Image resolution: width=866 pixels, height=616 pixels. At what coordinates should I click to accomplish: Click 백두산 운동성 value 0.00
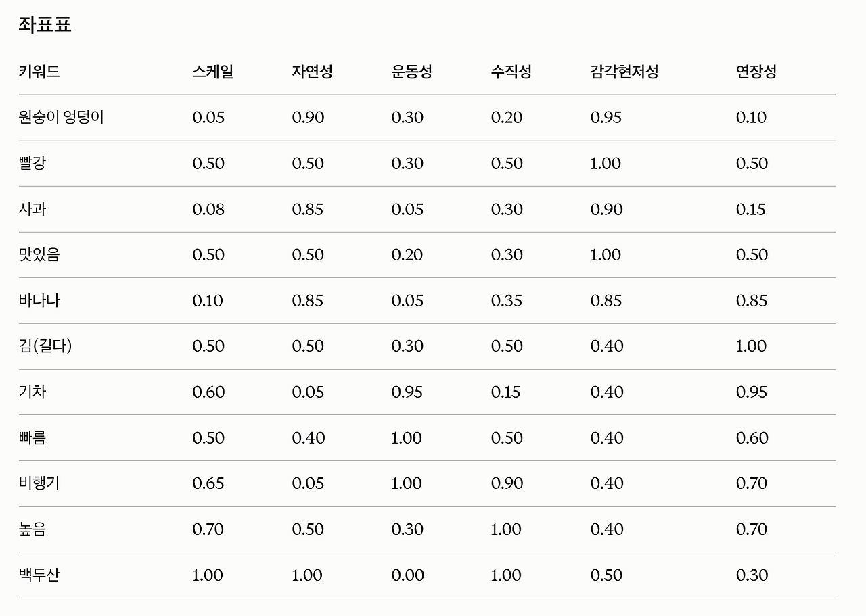pyautogui.click(x=408, y=575)
